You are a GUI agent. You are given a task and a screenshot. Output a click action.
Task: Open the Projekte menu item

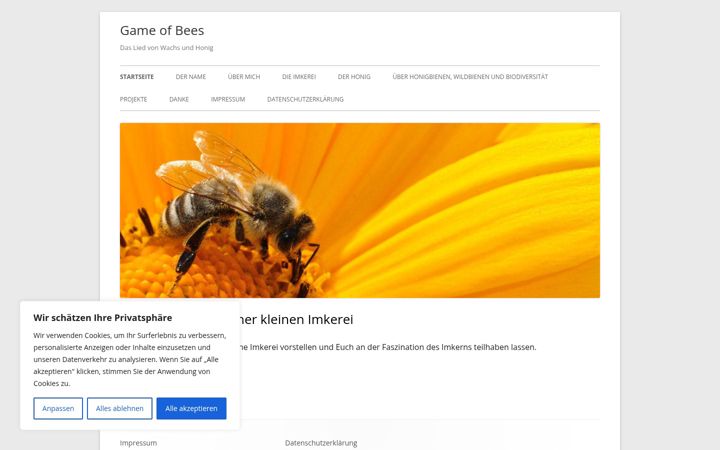pos(134,99)
